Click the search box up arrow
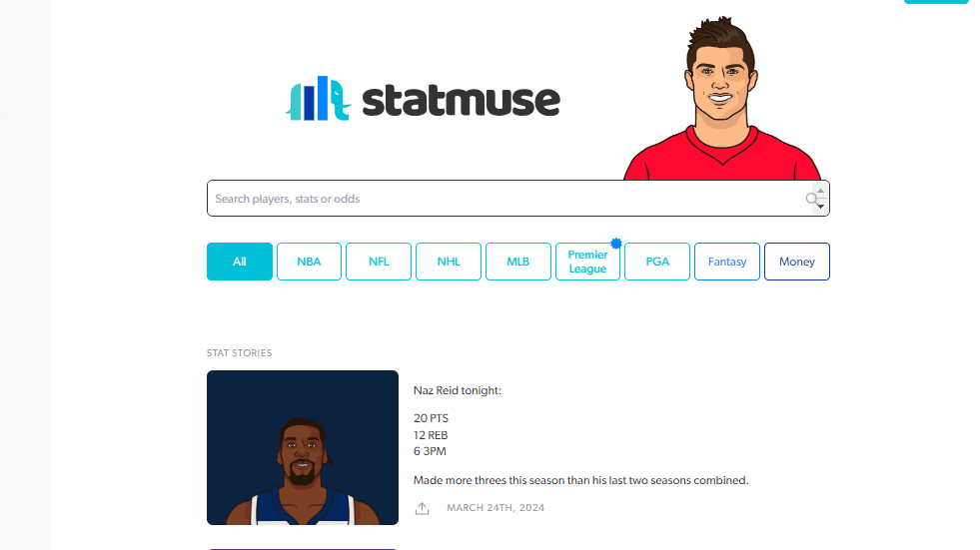This screenshot has width=980, height=550. (820, 191)
